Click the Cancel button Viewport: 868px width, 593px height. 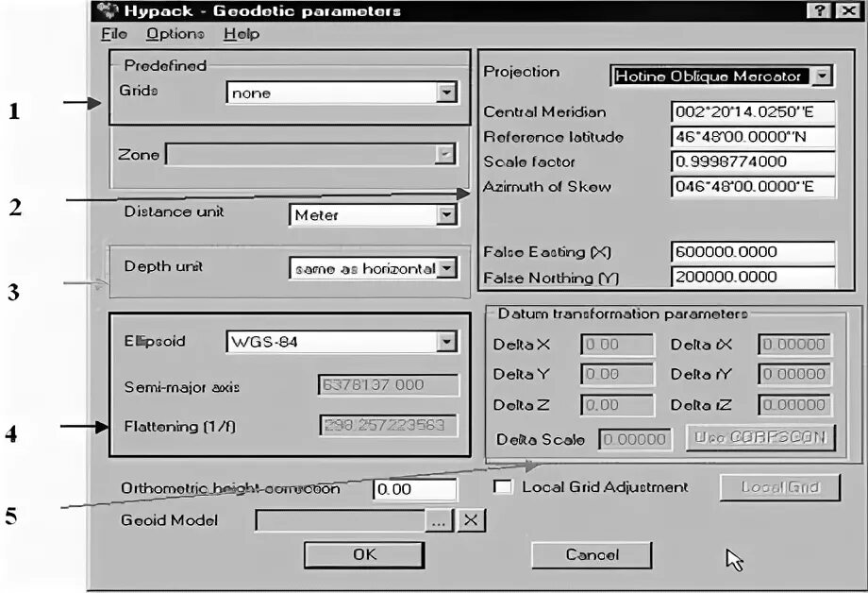[x=592, y=555]
